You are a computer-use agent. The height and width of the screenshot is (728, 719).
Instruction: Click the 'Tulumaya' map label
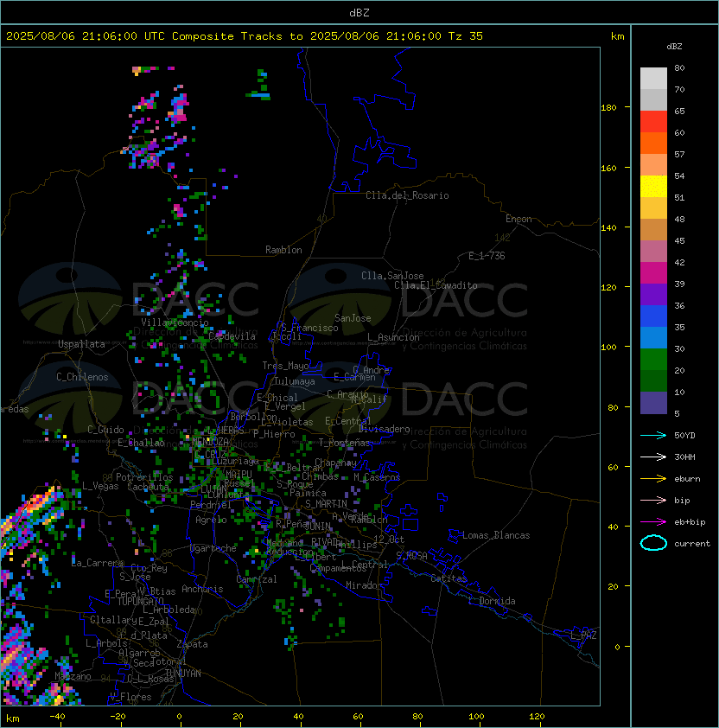click(x=295, y=381)
